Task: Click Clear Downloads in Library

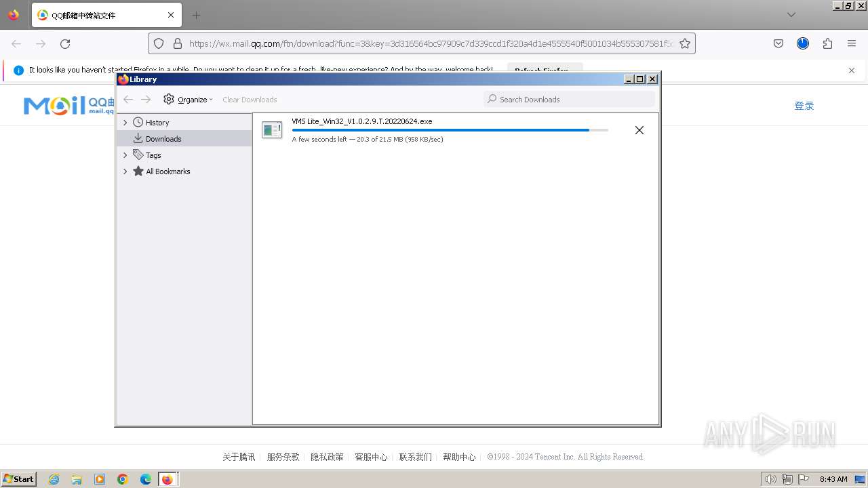Action: click(250, 100)
